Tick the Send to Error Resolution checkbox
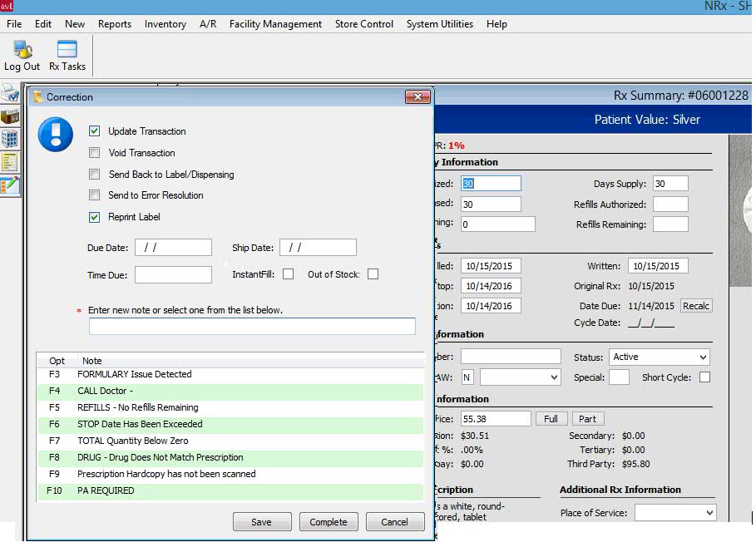Image resolution: width=756 pixels, height=542 pixels. (95, 195)
